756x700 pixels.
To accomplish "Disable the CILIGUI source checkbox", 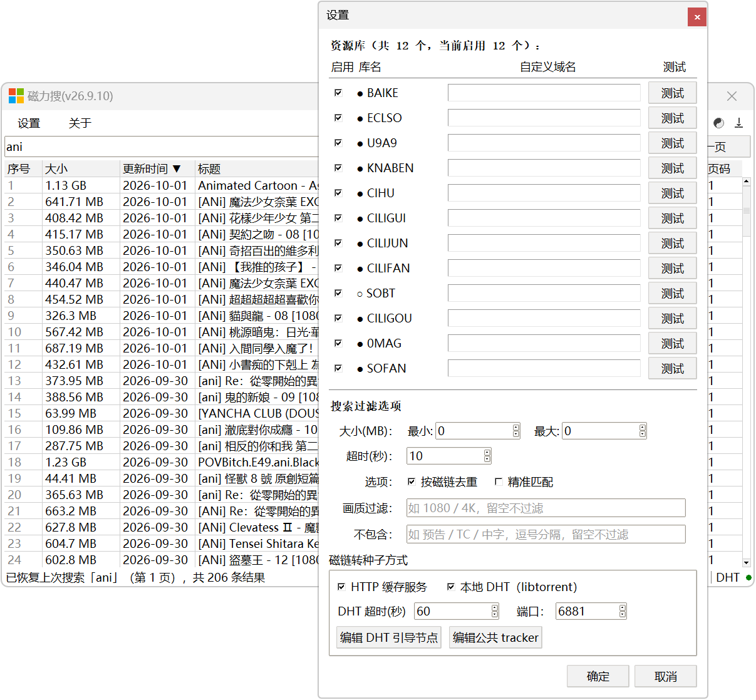I will 338,218.
